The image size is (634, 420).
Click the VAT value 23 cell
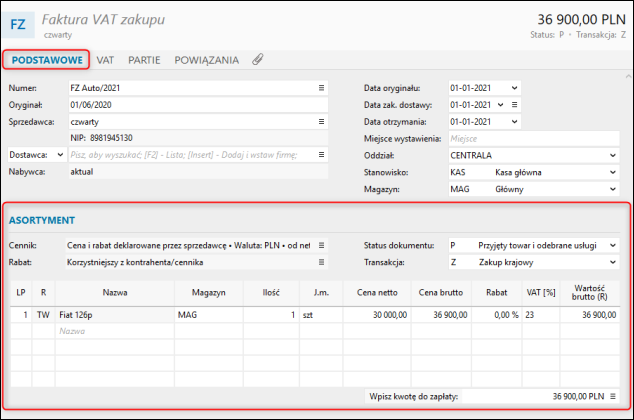(541, 314)
